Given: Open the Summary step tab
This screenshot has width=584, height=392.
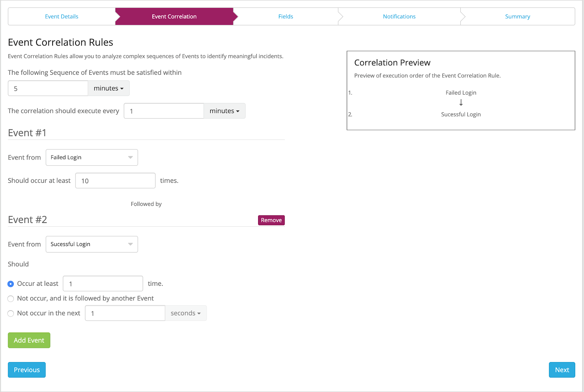Looking at the screenshot, I should coord(517,16).
